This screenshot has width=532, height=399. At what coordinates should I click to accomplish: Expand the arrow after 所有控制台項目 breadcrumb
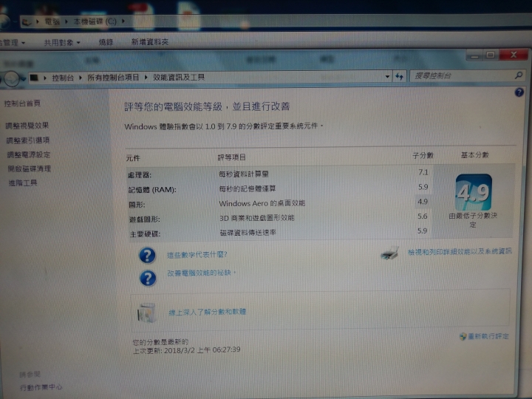pyautogui.click(x=146, y=78)
